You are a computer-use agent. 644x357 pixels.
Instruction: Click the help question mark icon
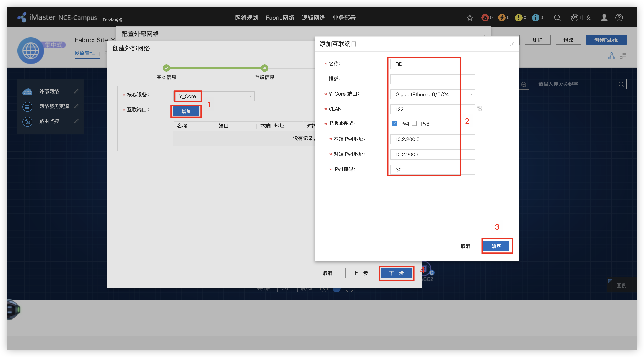[619, 18]
